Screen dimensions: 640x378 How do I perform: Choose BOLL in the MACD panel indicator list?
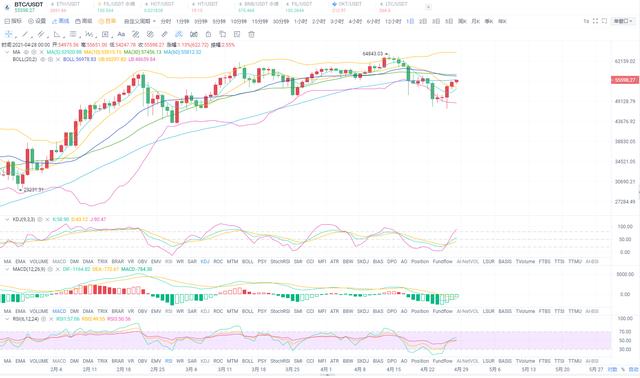[x=247, y=311]
